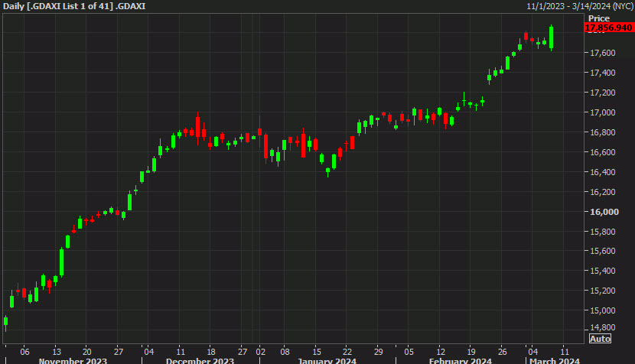Click date tick 22 under January
Image resolution: width=635 pixels, height=364 pixels.
click(x=347, y=352)
